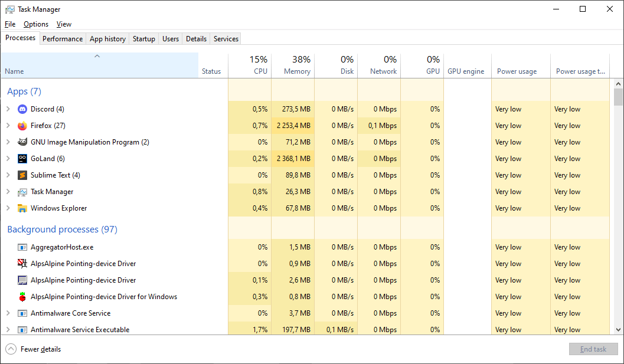Sort by CPU column header
The image size is (624, 364).
point(250,65)
